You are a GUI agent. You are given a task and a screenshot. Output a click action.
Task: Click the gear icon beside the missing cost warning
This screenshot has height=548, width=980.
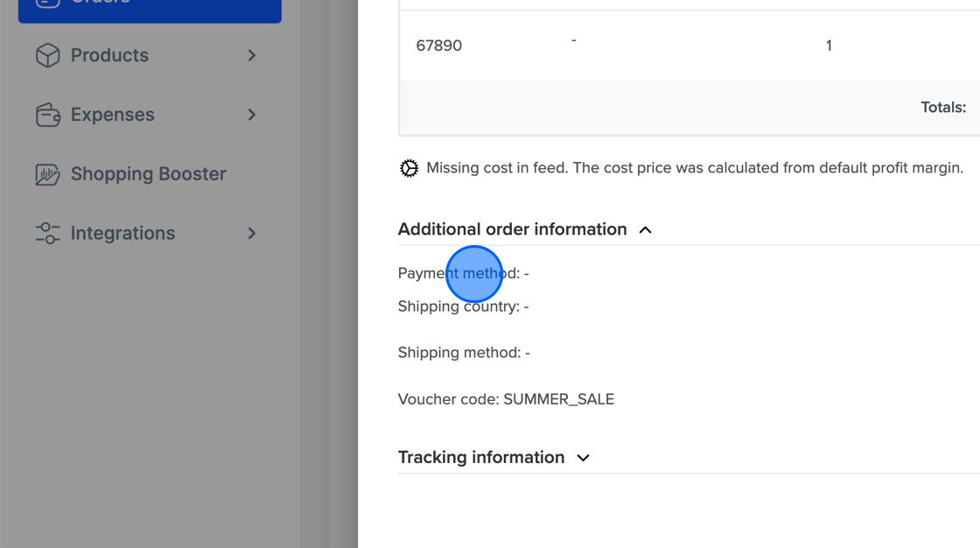pyautogui.click(x=408, y=167)
